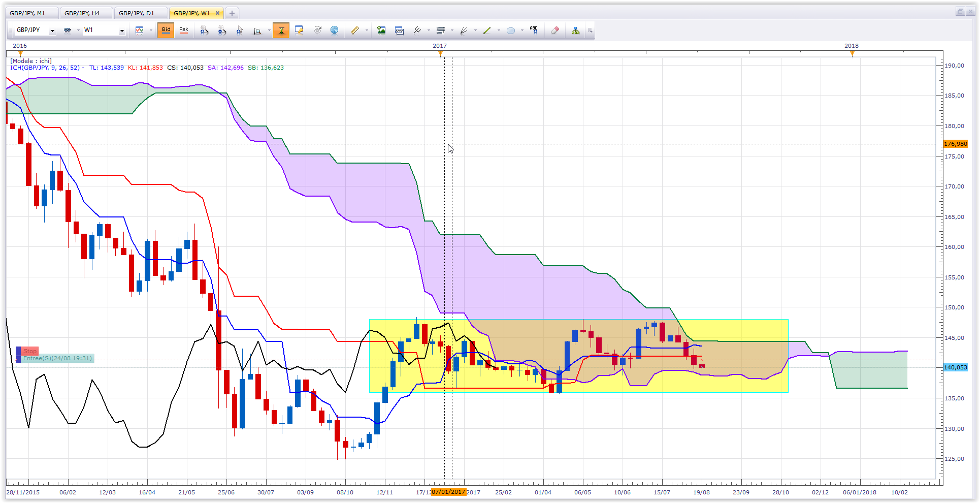980x503 pixels.
Task: Click the 'TL: 143,539' value
Action: coord(106,68)
